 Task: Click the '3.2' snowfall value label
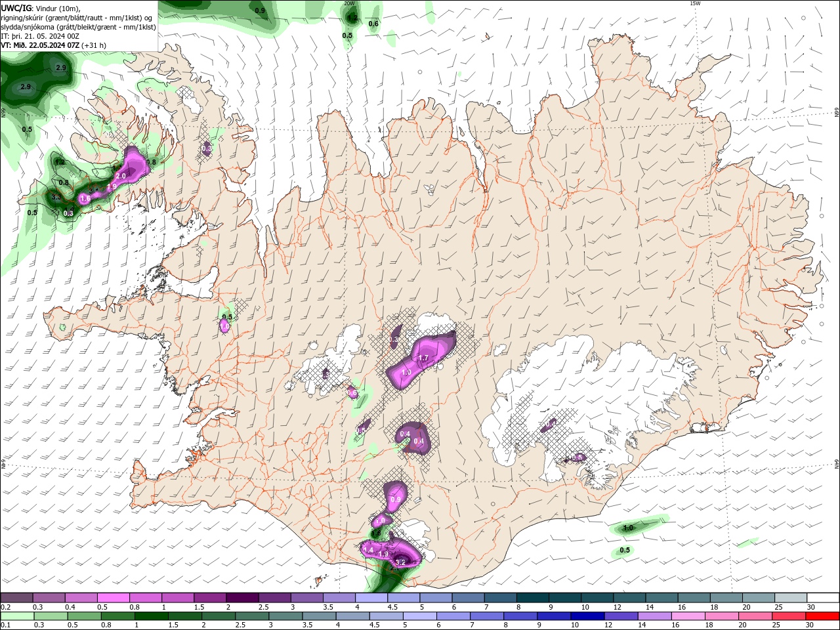400,562
